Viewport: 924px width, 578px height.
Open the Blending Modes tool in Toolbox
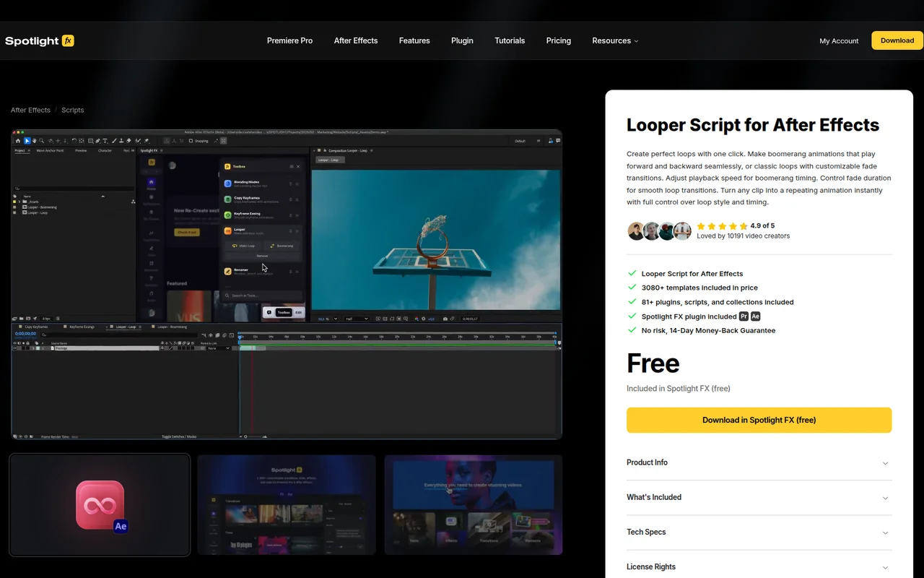click(227, 183)
